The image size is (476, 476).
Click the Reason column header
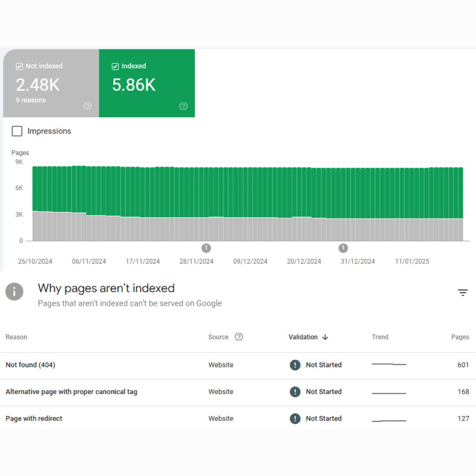pos(16,337)
